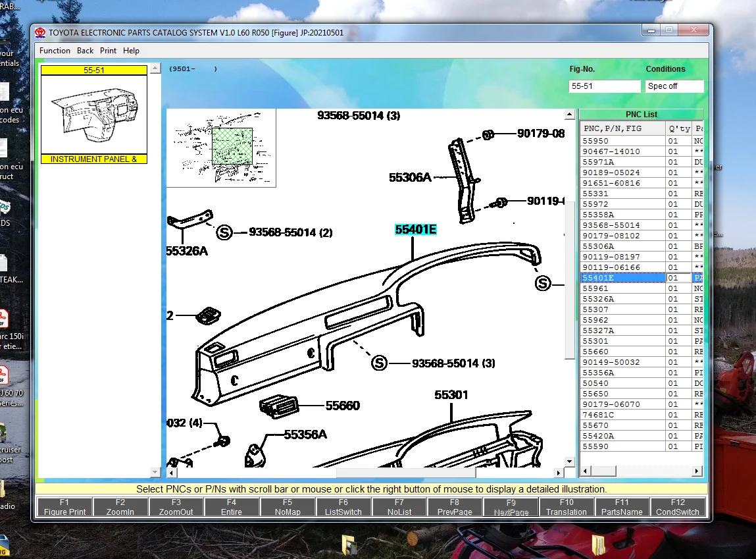The width and height of the screenshot is (756, 559).
Task: Click PNC list horizontal scrollbar left arrow
Action: coord(586,471)
